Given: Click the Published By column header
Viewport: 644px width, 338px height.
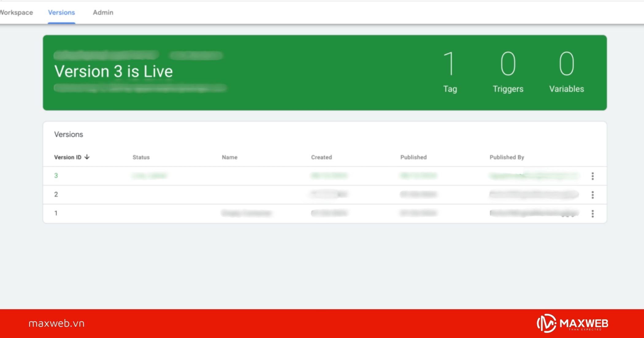Looking at the screenshot, I should (507, 157).
